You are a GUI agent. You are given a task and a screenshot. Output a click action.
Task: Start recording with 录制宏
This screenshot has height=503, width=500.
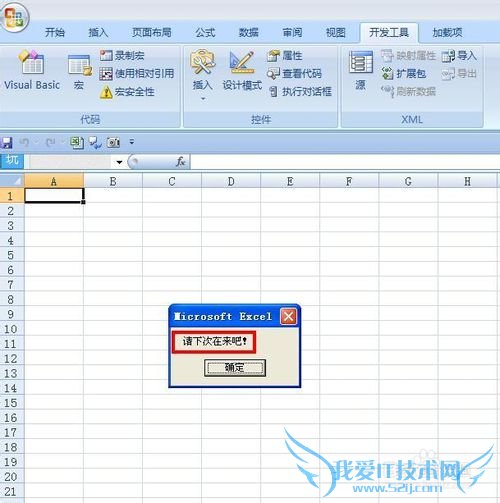click(x=122, y=55)
